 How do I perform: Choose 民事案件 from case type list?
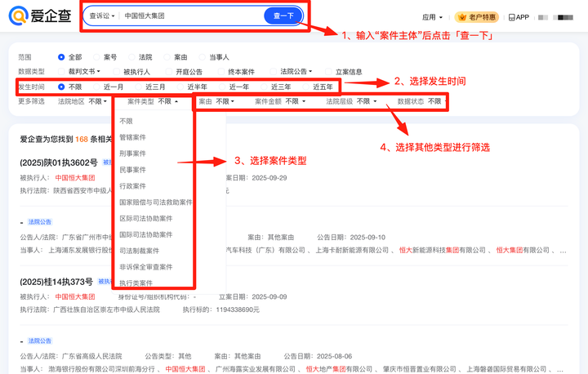click(133, 170)
